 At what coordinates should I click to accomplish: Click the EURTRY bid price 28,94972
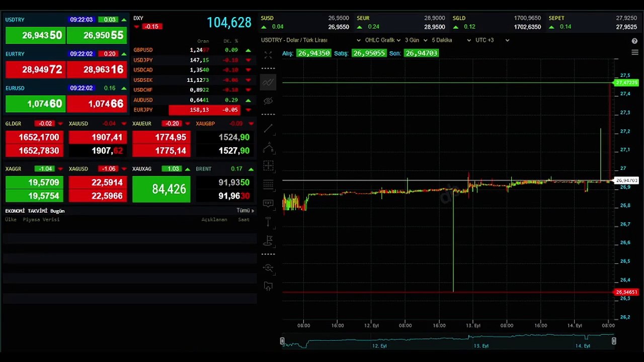(35, 69)
